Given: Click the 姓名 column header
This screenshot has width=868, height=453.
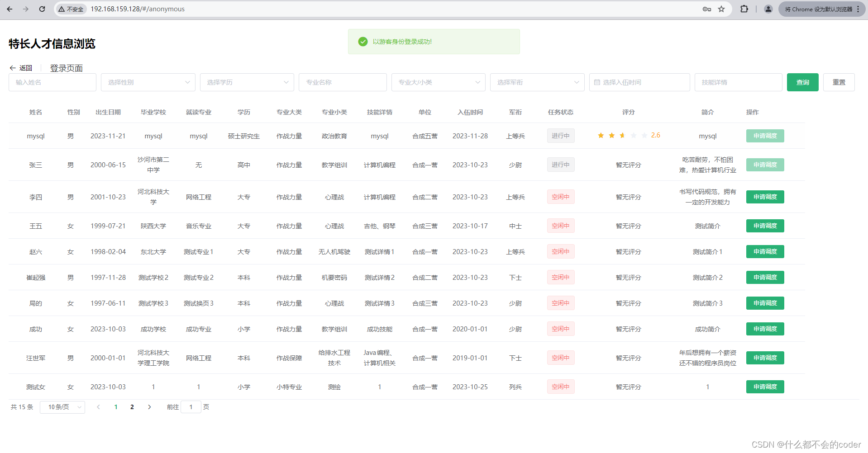Looking at the screenshot, I should pyautogui.click(x=36, y=112).
